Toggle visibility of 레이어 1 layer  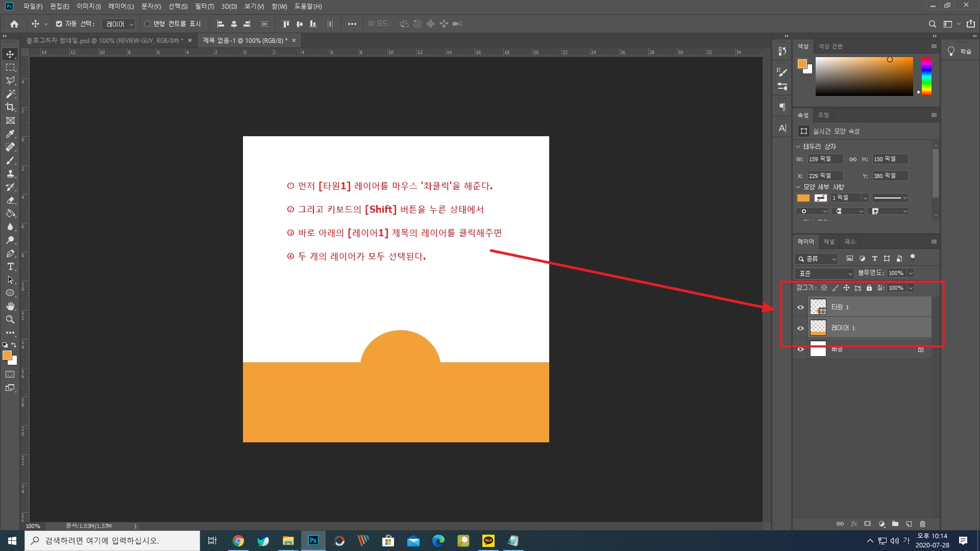800,328
